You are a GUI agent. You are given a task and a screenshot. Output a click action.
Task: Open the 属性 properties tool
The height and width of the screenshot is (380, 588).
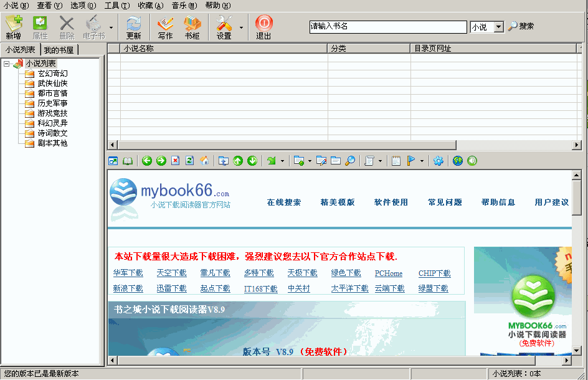point(40,27)
